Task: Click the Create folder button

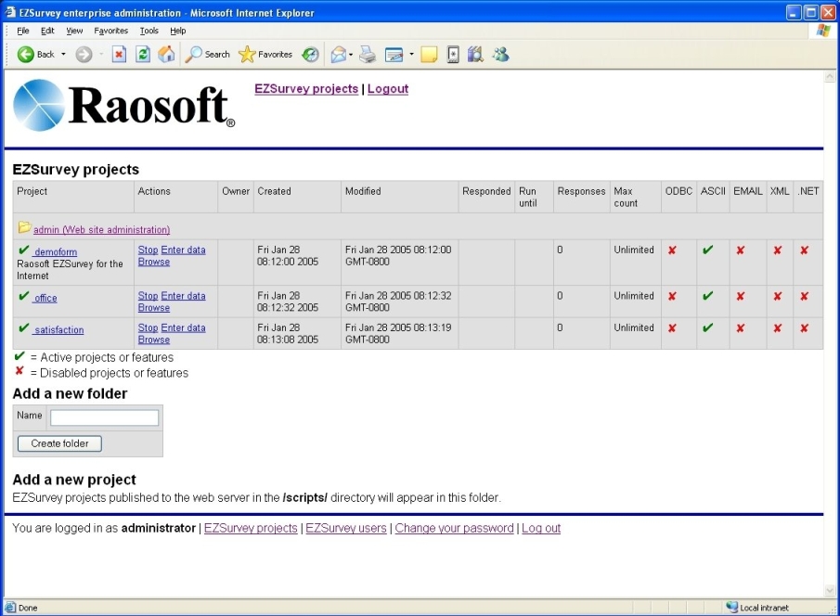Action: pyautogui.click(x=59, y=443)
